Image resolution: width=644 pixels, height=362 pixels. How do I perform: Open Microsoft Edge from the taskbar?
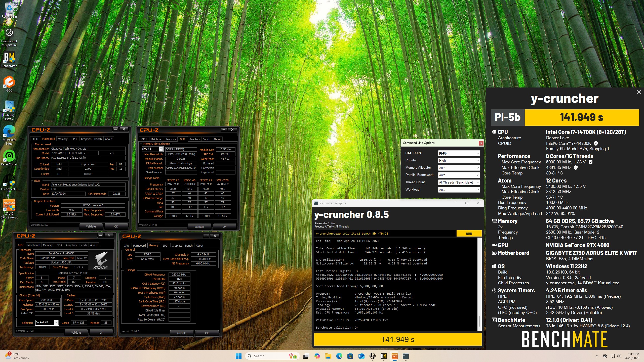[x=339, y=356]
